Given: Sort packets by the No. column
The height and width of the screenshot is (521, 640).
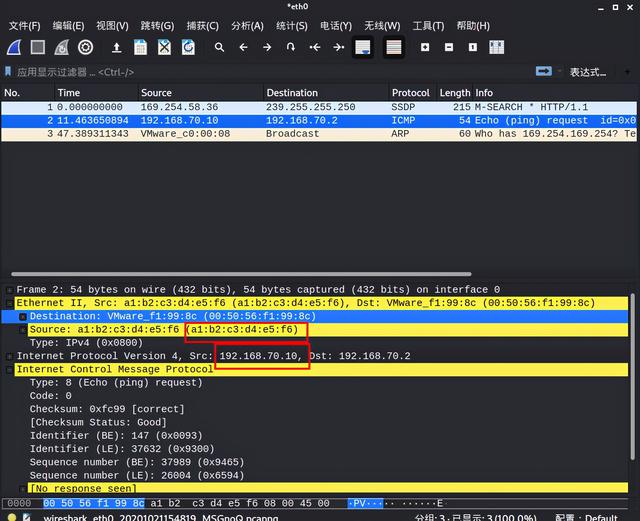Looking at the screenshot, I should (x=28, y=93).
